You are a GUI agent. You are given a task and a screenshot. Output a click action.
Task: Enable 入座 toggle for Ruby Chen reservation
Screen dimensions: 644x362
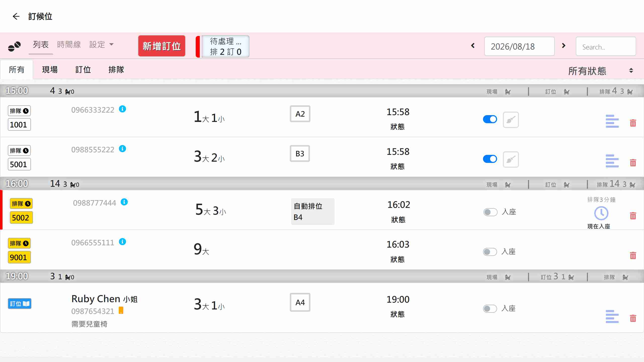pyautogui.click(x=490, y=308)
